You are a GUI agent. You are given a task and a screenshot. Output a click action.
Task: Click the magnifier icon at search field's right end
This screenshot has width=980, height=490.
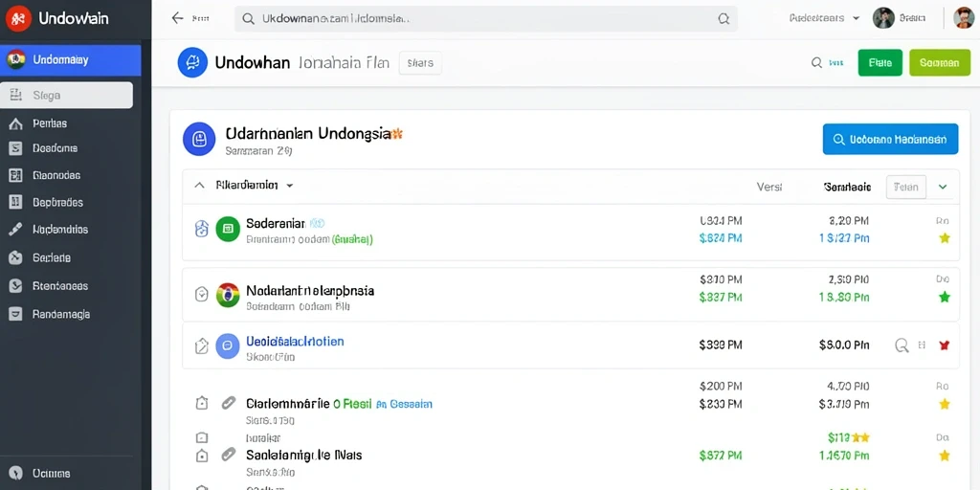(724, 19)
